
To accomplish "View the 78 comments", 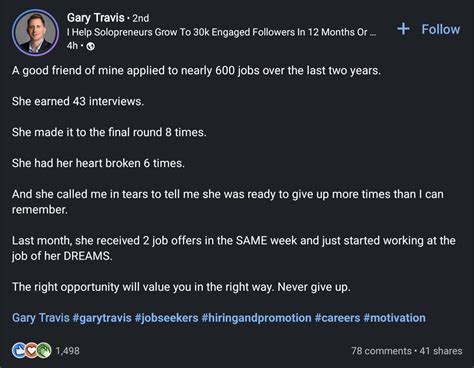I will click(x=381, y=351).
